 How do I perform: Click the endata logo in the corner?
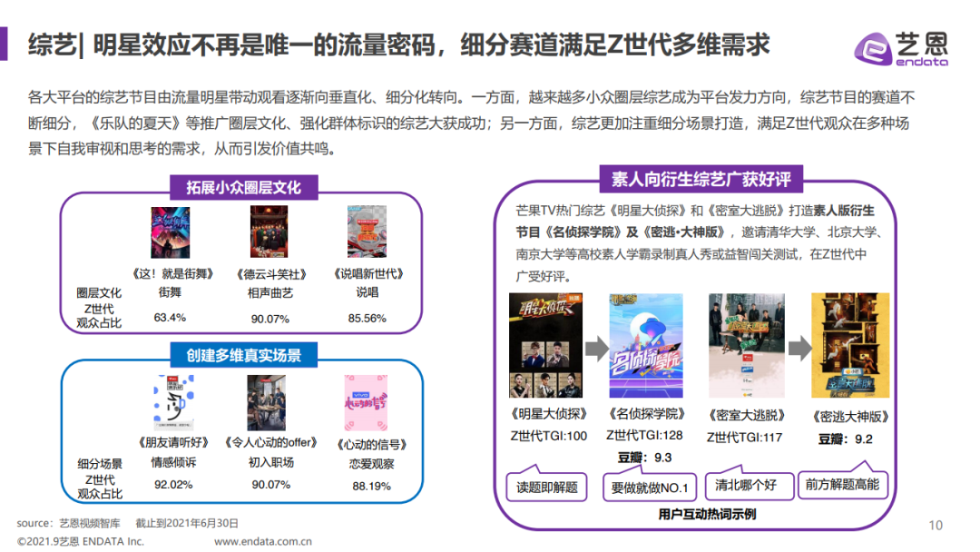901,48
